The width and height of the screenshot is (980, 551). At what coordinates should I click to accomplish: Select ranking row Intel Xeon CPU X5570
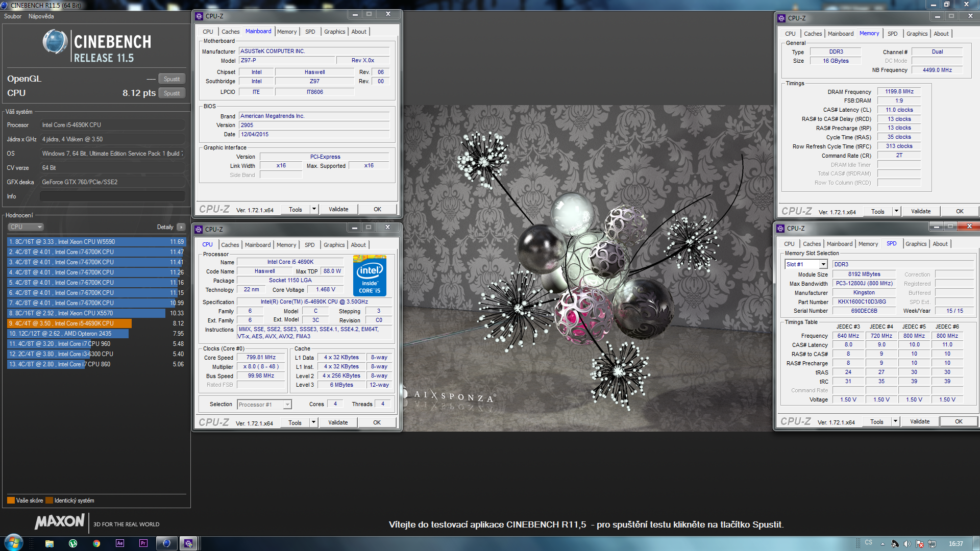point(96,313)
